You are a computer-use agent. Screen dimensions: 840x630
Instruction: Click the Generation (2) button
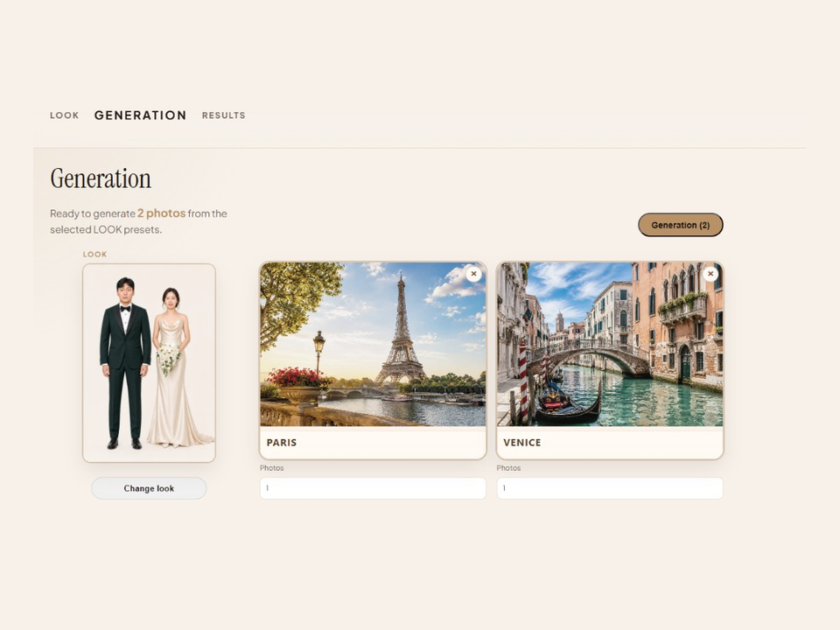click(x=681, y=225)
